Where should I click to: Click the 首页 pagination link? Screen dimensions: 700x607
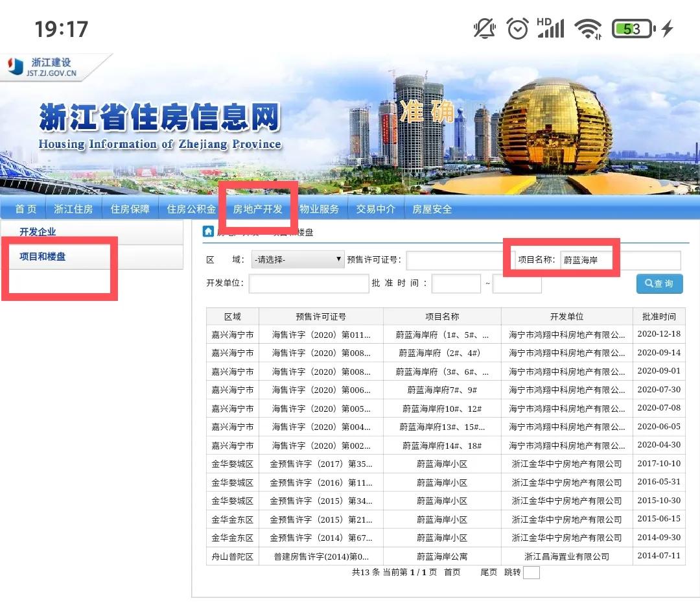tap(452, 572)
